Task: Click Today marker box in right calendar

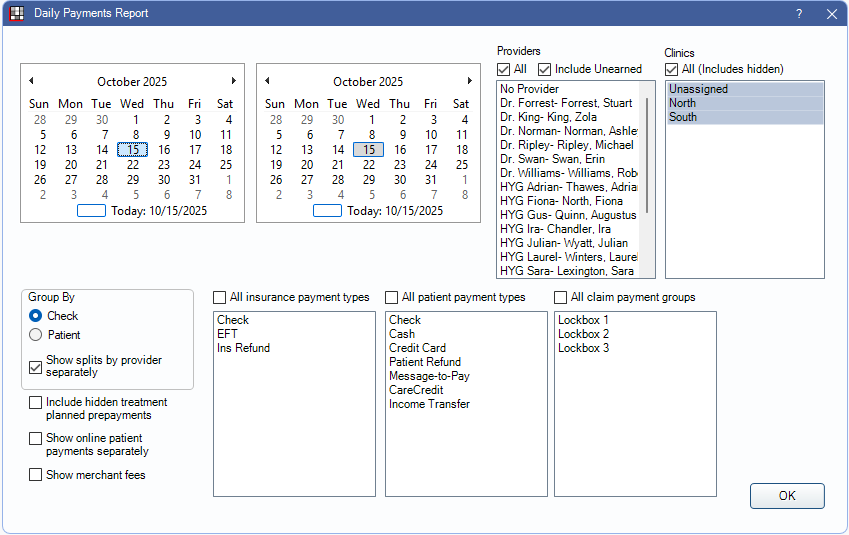Action: click(x=327, y=211)
